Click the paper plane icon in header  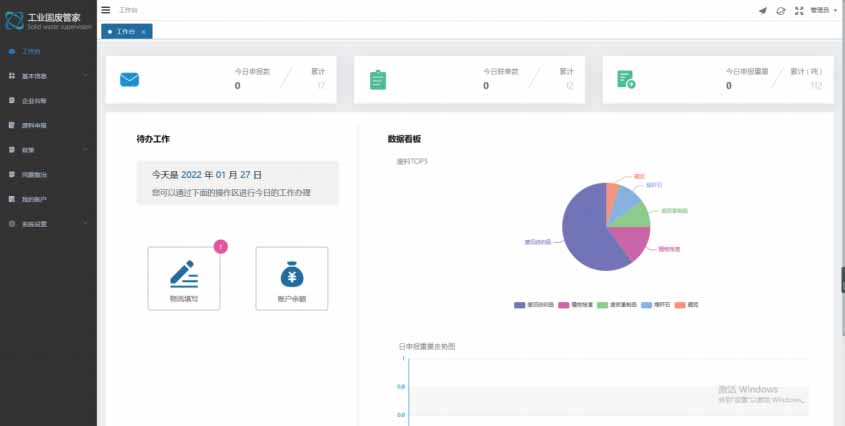pyautogui.click(x=763, y=10)
